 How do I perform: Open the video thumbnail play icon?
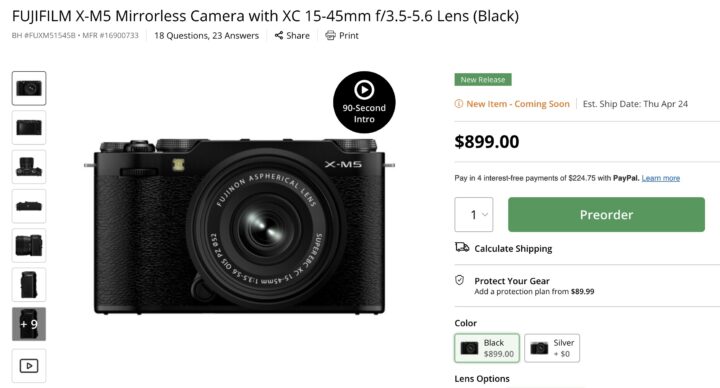pos(29,366)
